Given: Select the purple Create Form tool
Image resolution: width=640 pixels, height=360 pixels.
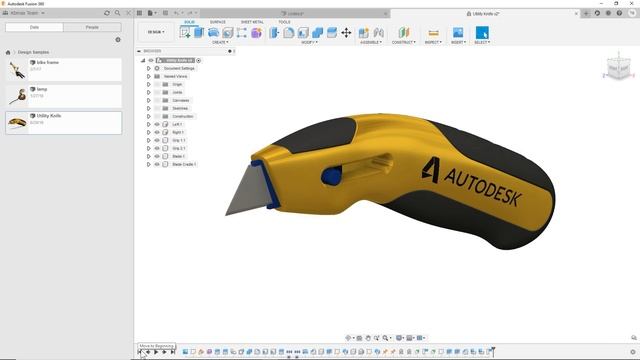Looking at the screenshot, I should pos(256,32).
